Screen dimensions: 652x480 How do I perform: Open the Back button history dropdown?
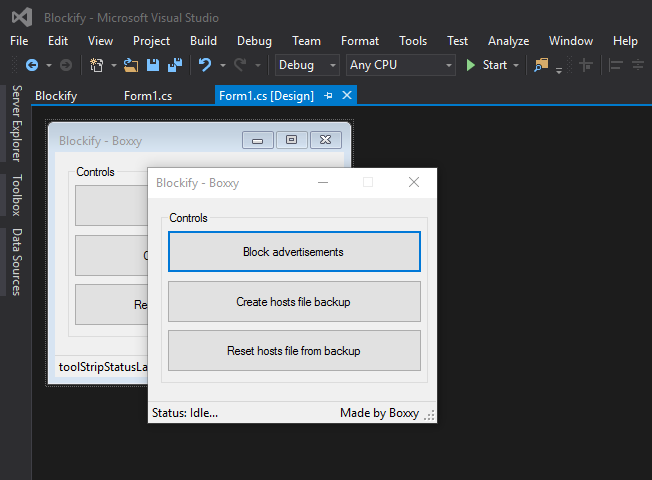[x=49, y=65]
